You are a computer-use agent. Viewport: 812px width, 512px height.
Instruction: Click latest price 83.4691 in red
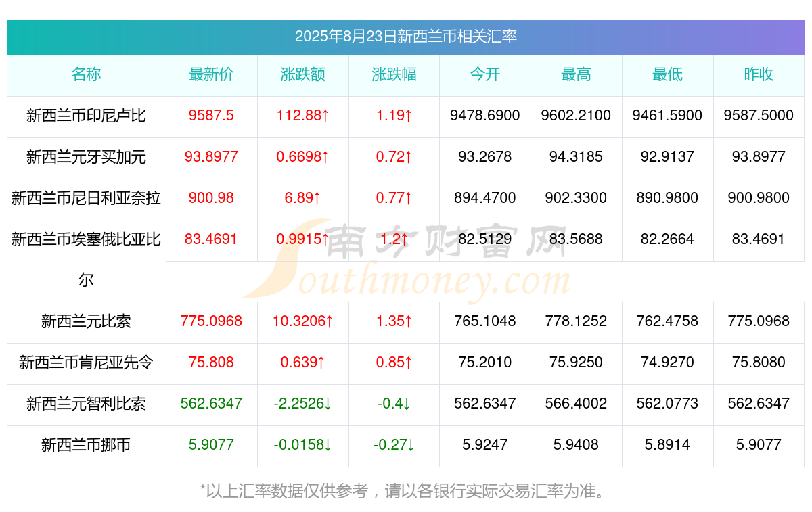(x=212, y=239)
